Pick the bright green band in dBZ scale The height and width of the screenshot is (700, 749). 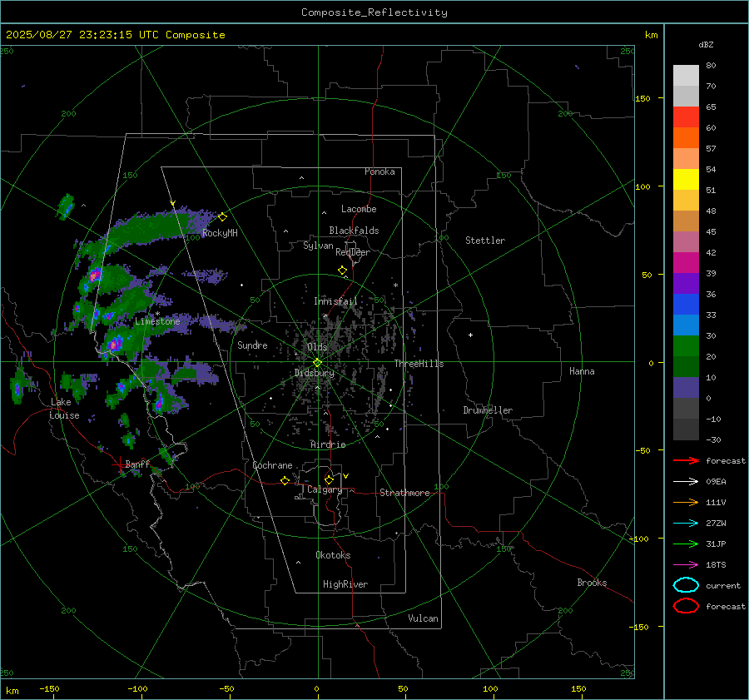point(686,346)
